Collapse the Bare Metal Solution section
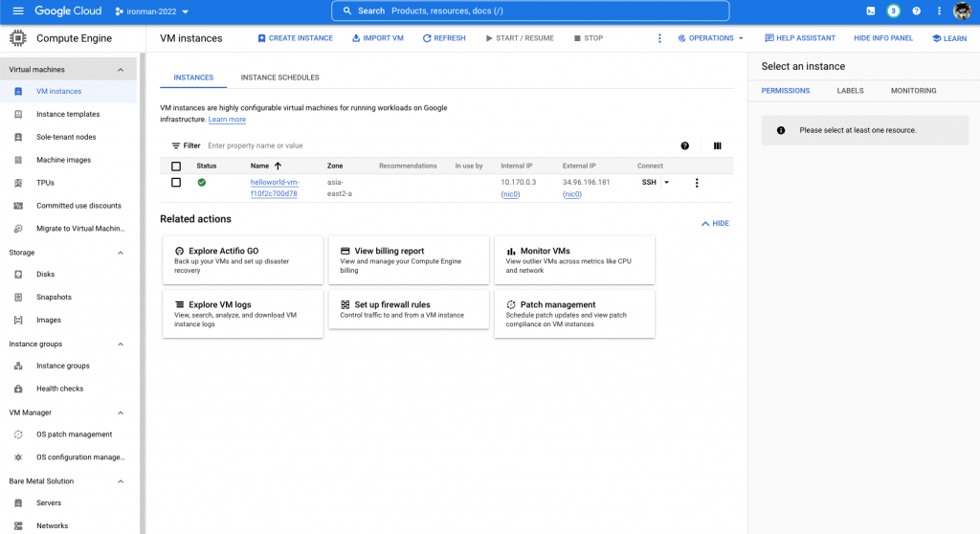The width and height of the screenshot is (980, 534). [121, 481]
